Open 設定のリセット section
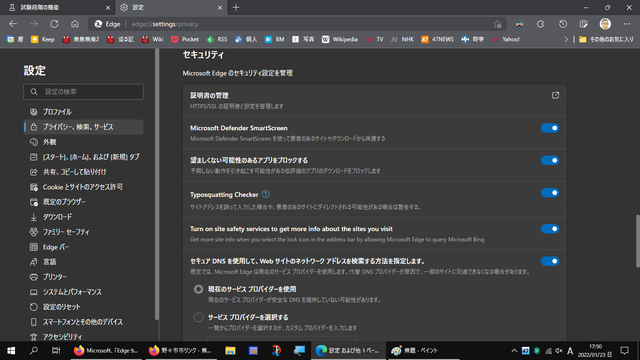Image resolution: width=640 pixels, height=360 pixels. [x=83, y=307]
